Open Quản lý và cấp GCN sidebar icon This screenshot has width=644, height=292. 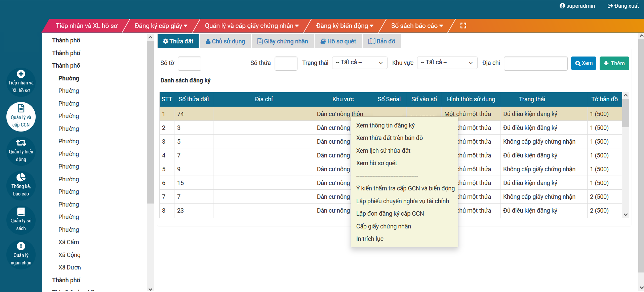(x=21, y=109)
